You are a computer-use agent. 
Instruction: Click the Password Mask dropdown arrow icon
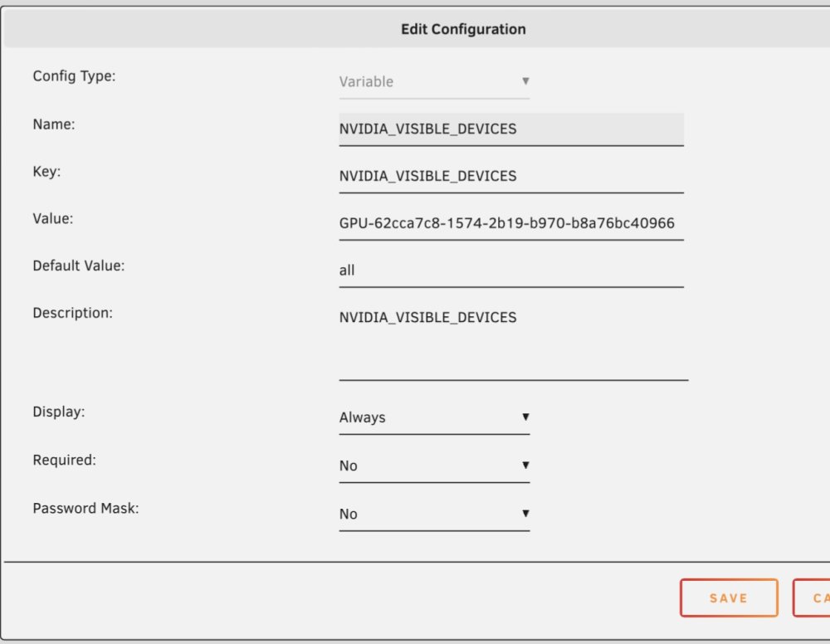click(525, 514)
